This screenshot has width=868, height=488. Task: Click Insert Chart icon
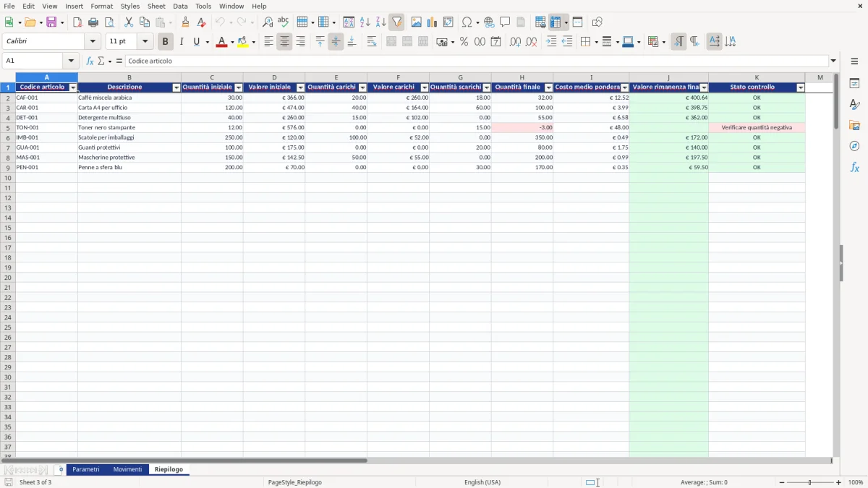[x=433, y=22]
